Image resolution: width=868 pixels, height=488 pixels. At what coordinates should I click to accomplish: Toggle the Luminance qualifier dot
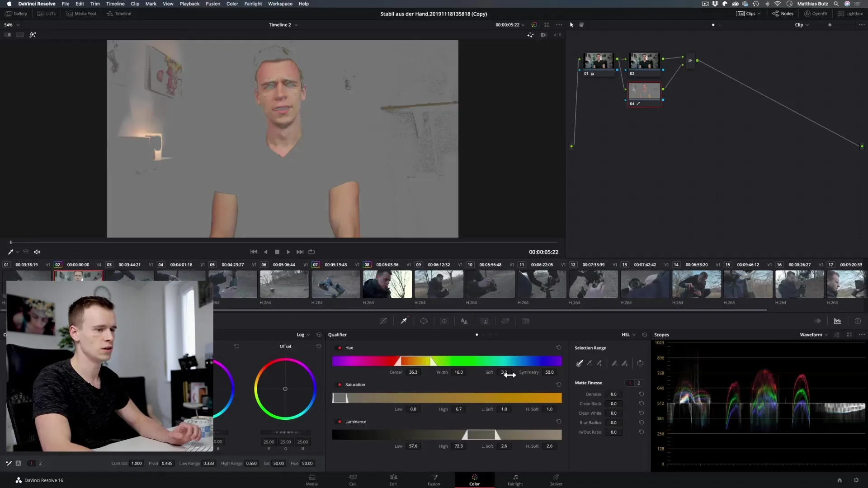click(340, 422)
